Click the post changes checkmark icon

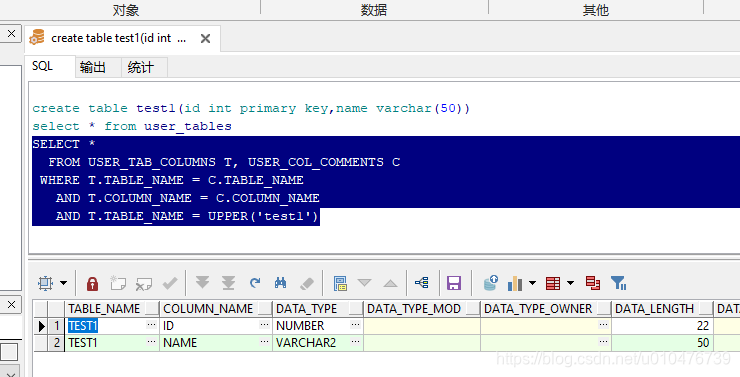click(169, 283)
